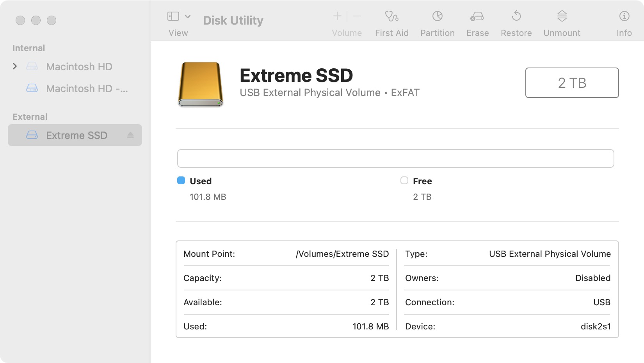The image size is (644, 363).
Task: Click the storage usage bar
Action: [x=395, y=158]
